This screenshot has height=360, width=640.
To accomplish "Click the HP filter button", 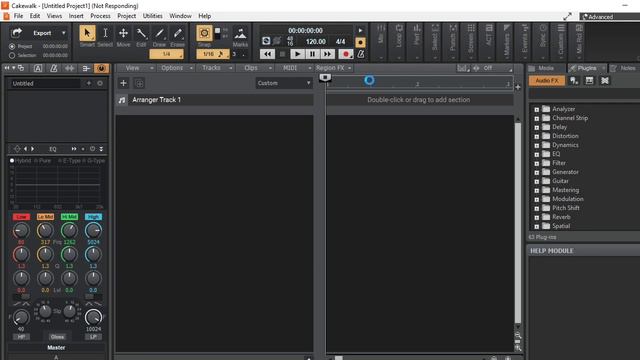I will pos(21,337).
